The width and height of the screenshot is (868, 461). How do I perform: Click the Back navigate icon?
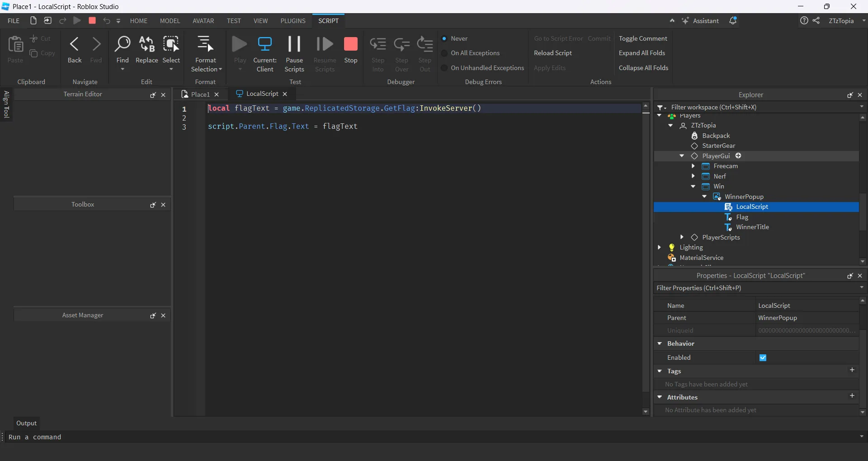point(74,44)
